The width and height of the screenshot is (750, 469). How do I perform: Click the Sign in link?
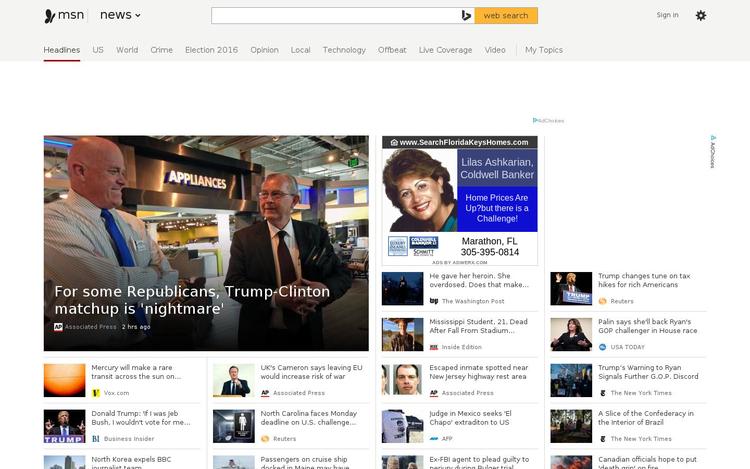(x=667, y=15)
